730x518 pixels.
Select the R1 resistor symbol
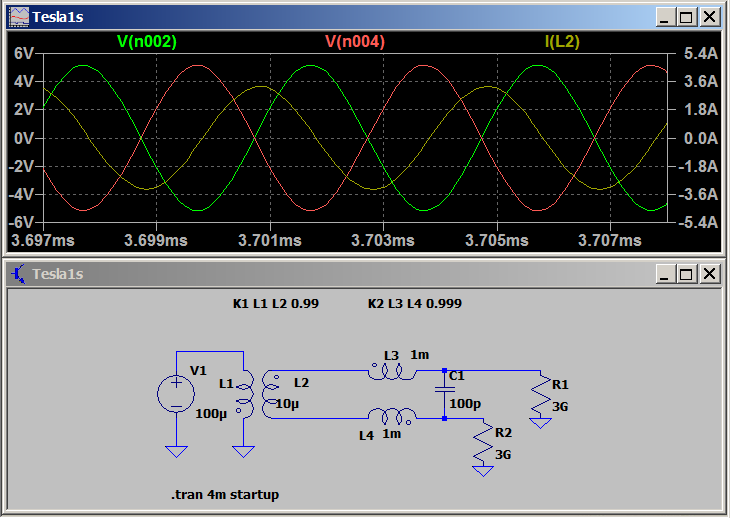click(540, 395)
